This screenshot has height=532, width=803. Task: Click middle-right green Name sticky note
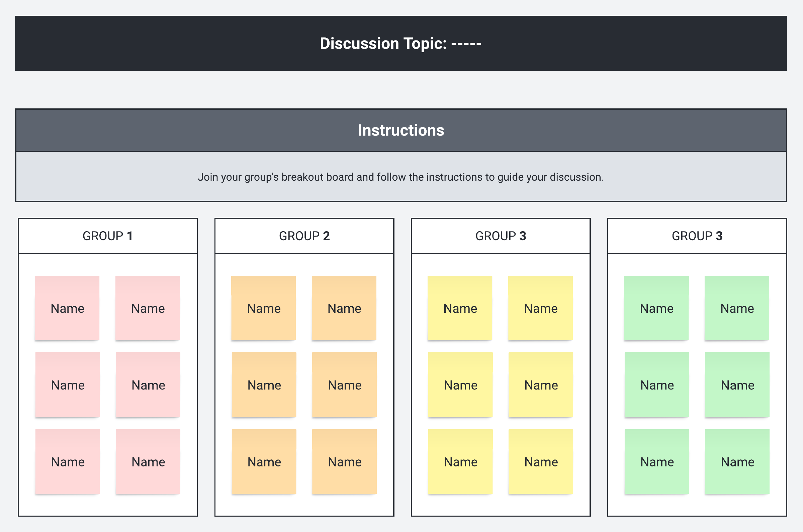coord(737,385)
